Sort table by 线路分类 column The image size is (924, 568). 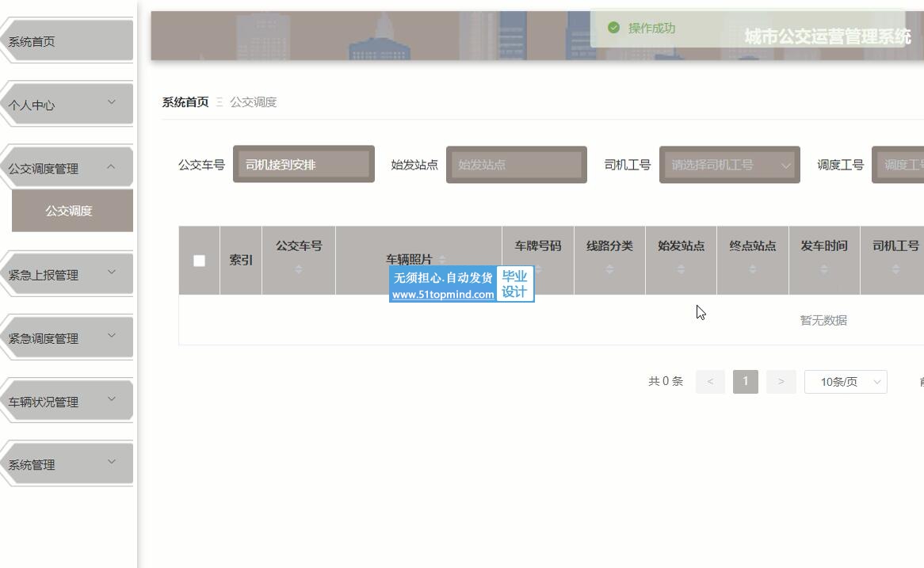pyautogui.click(x=610, y=269)
